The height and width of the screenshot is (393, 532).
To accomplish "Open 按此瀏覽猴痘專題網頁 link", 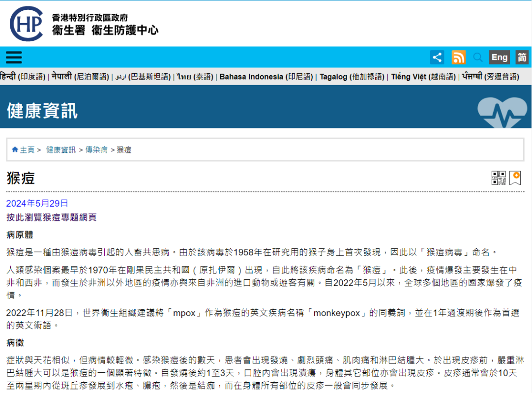I will pos(52,217).
